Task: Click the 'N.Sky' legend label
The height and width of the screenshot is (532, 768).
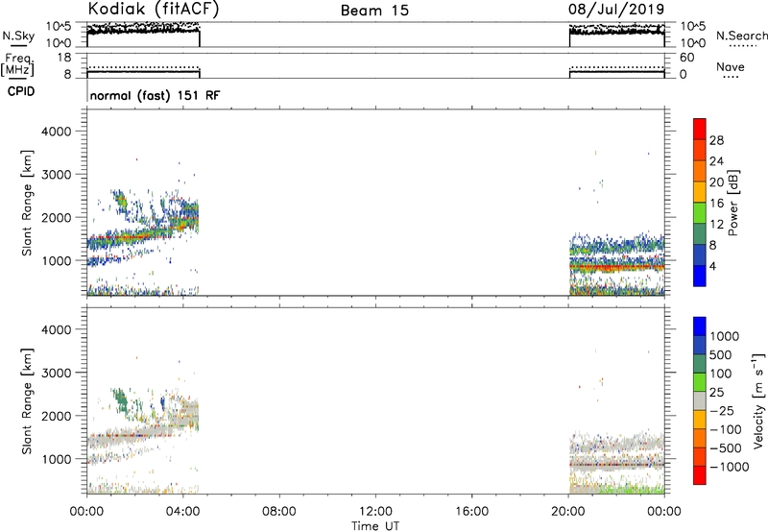Action: (18, 36)
